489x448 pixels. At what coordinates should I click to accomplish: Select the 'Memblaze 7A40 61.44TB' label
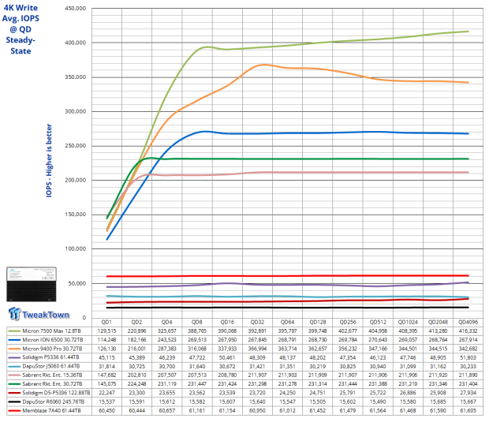(x=51, y=411)
